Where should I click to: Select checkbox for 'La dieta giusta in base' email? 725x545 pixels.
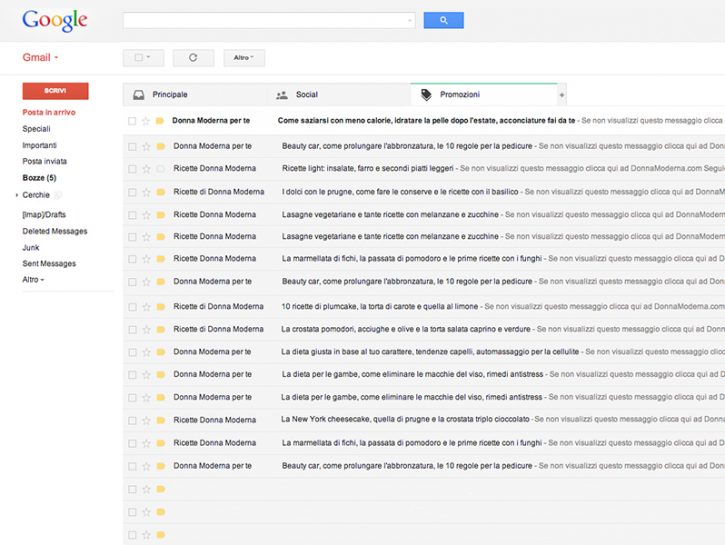132,352
